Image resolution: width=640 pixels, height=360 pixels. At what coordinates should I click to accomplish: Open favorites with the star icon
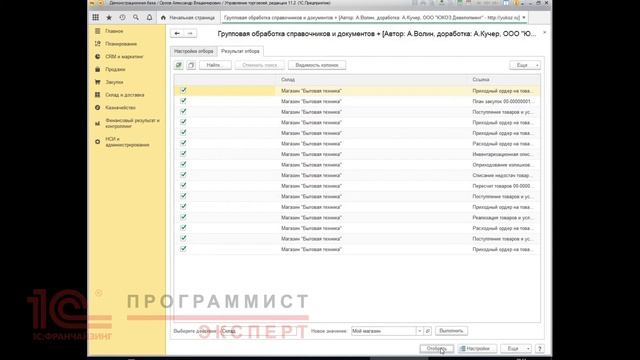pos(109,18)
